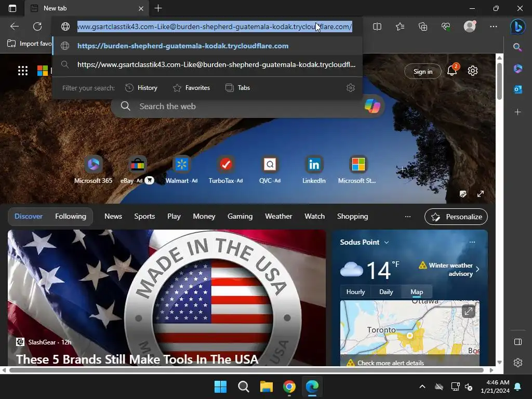Open Settings and more ellipsis menu
This screenshot has width=532, height=399.
click(x=494, y=26)
